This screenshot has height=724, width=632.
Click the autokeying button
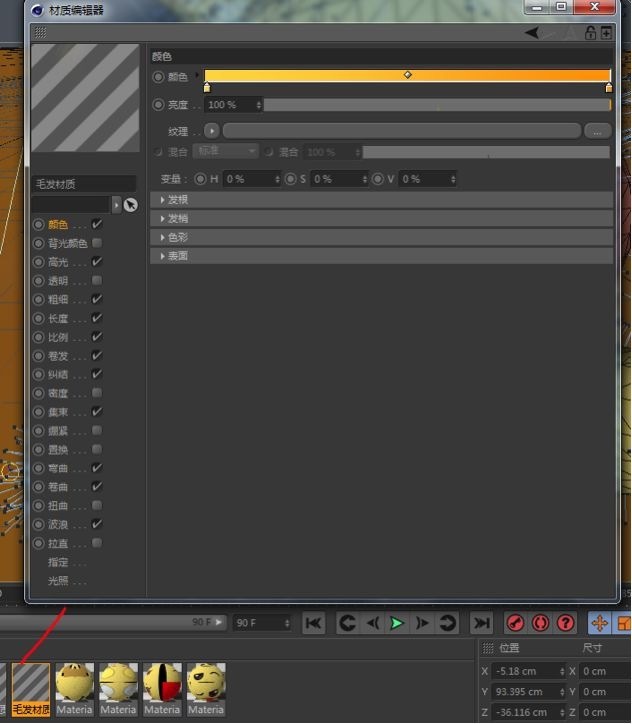pos(541,623)
